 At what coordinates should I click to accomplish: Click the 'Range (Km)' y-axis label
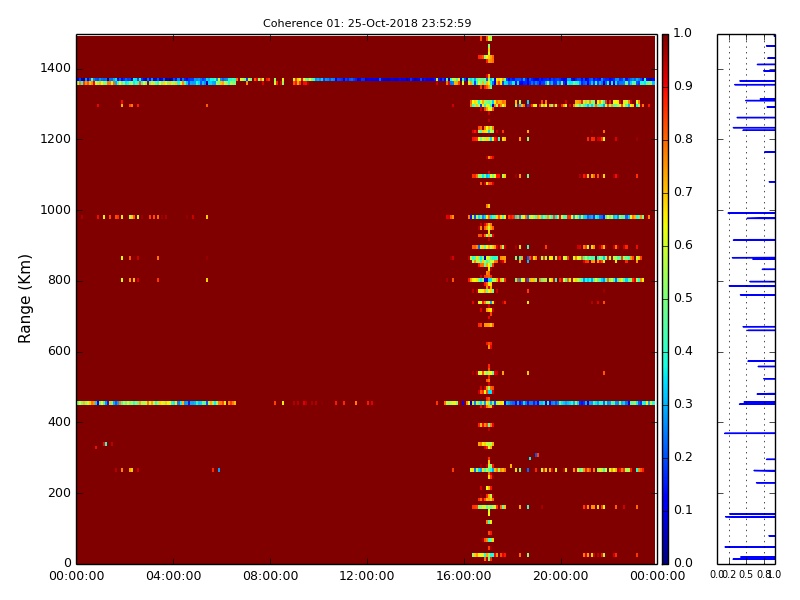tap(24, 299)
